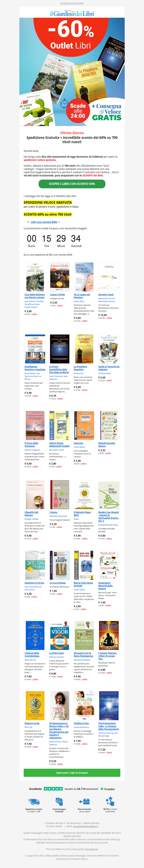Click the stopwatch icon in the banner
The image size is (144, 868).
click(64, 104)
